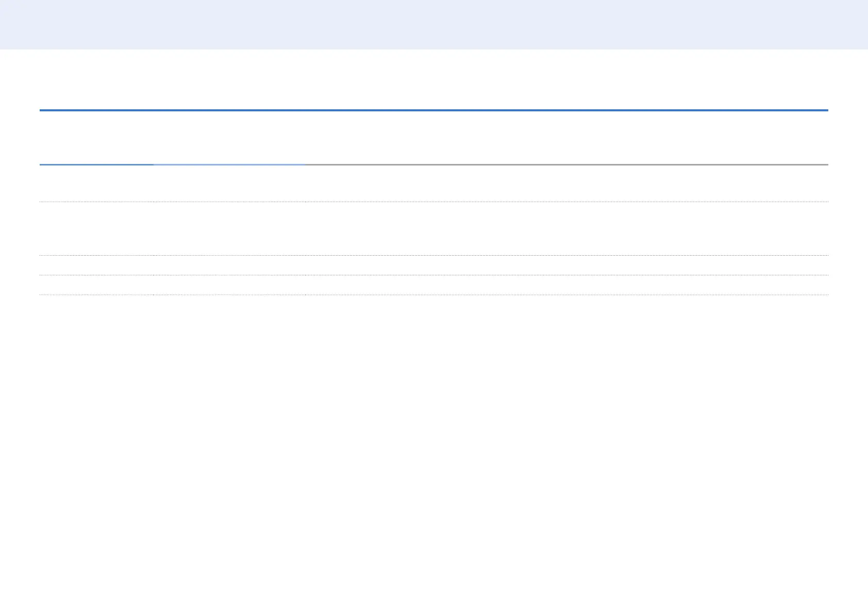
Task: Click first table row in second column
Action: pyautogui.click(x=229, y=184)
